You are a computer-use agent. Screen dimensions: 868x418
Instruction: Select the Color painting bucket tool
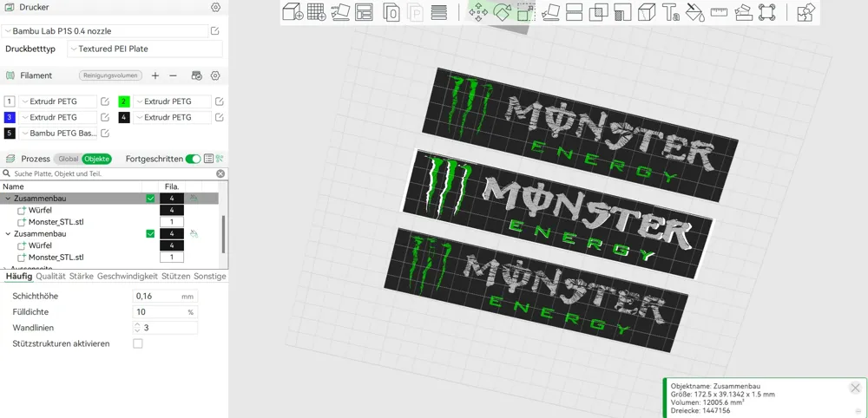(x=694, y=11)
